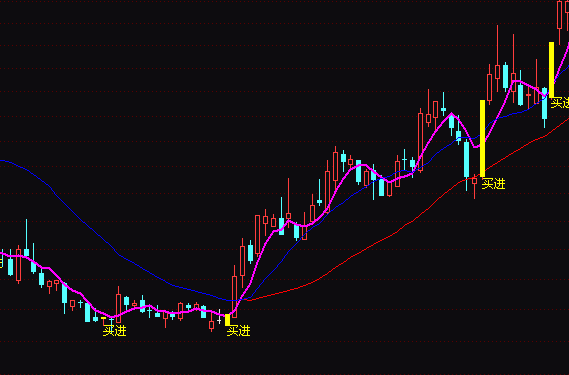
Task: Select the 买进 label below the breakout candle
Action: click(x=238, y=331)
